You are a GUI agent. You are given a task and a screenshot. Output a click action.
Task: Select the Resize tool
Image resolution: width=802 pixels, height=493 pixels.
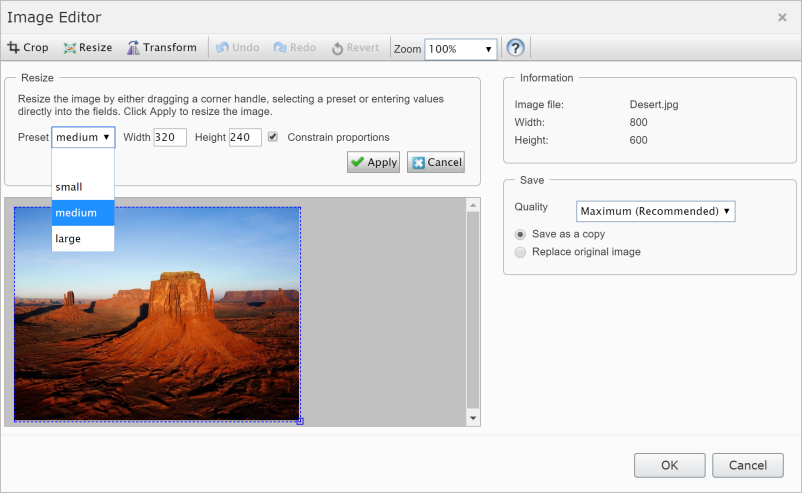tap(87, 48)
